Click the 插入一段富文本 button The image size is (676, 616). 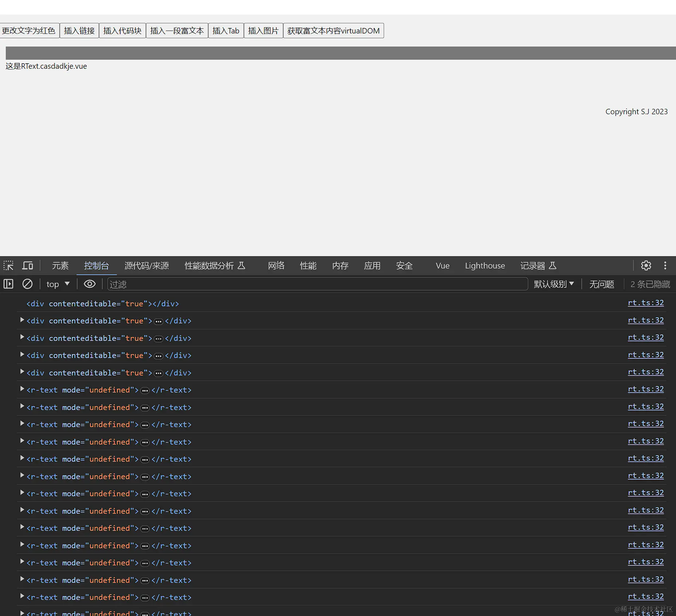coord(177,31)
